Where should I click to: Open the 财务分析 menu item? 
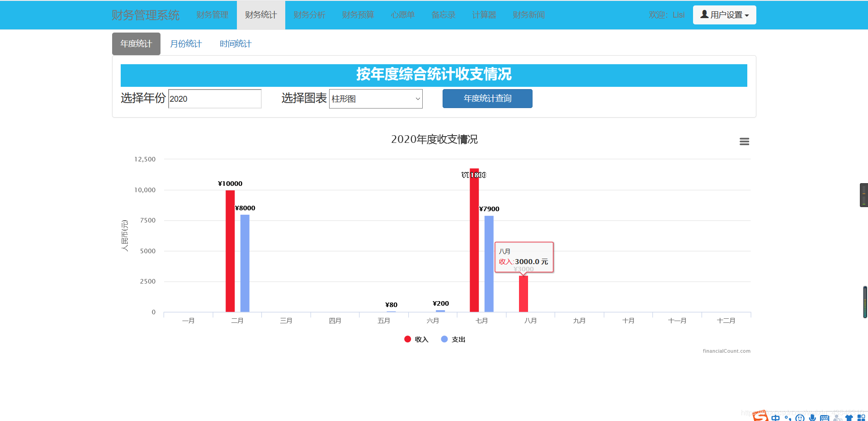[309, 14]
